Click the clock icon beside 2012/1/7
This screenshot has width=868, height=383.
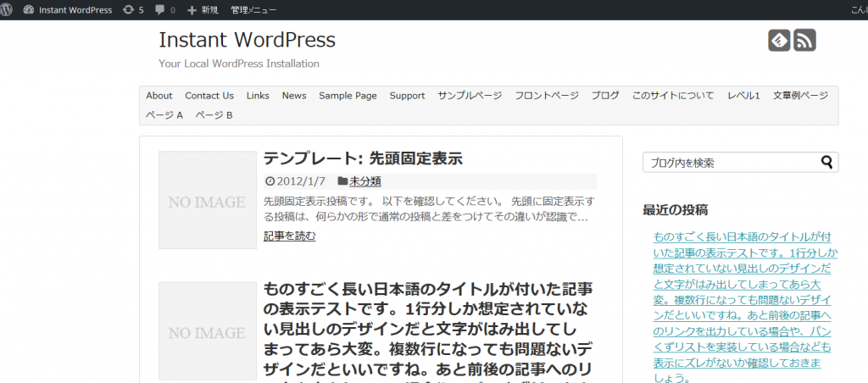click(x=270, y=181)
